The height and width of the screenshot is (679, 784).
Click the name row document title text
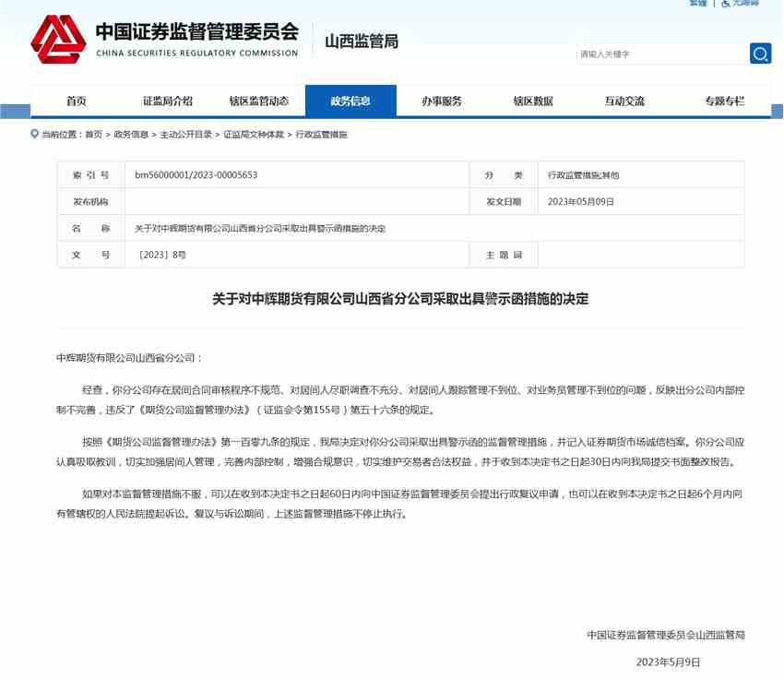click(259, 229)
